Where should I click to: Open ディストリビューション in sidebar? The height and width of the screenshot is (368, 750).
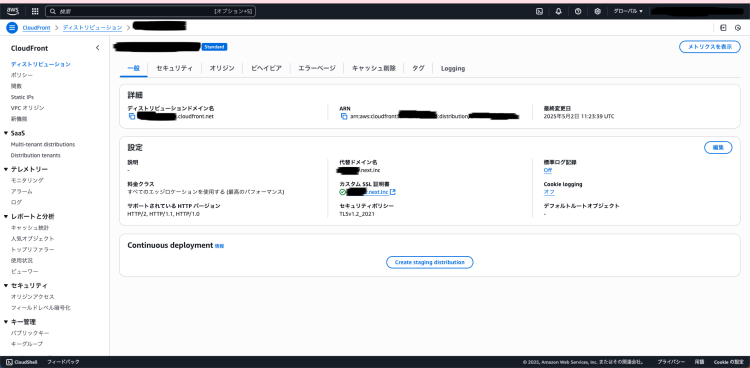click(41, 64)
